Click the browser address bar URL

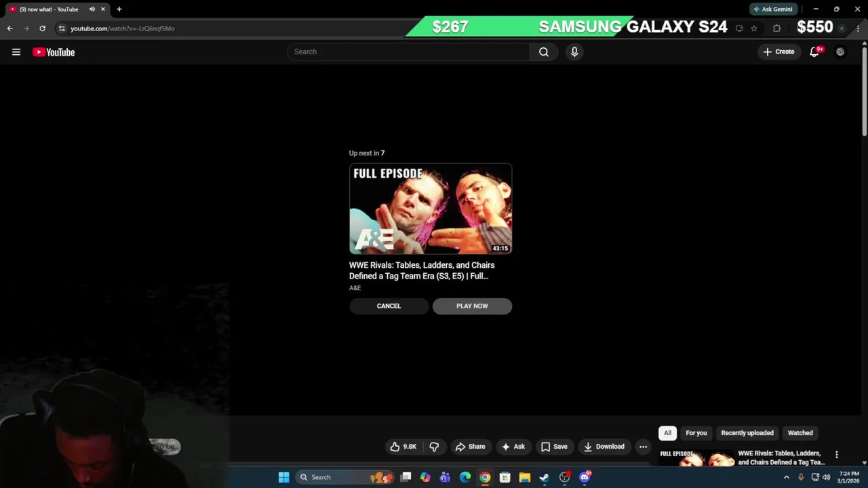[122, 28]
